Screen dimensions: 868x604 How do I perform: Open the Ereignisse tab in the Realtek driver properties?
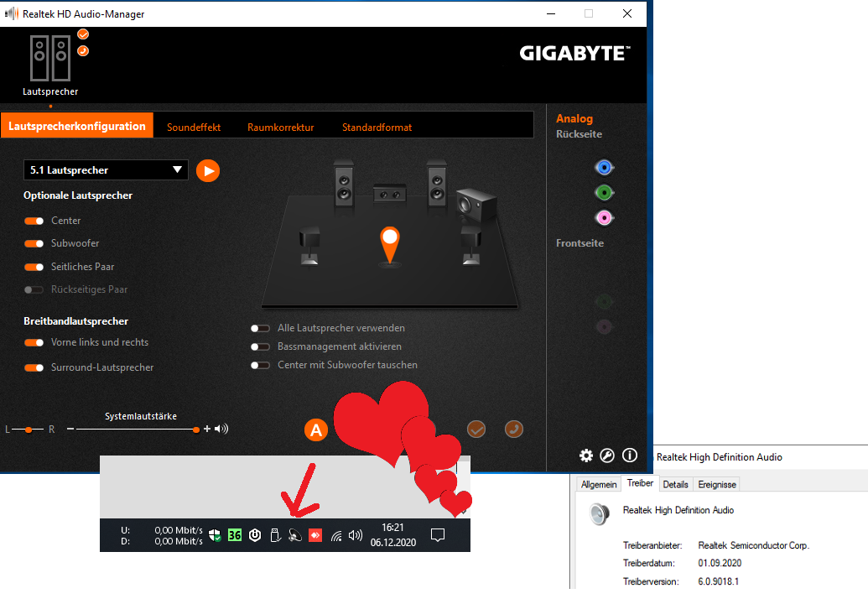click(x=717, y=484)
